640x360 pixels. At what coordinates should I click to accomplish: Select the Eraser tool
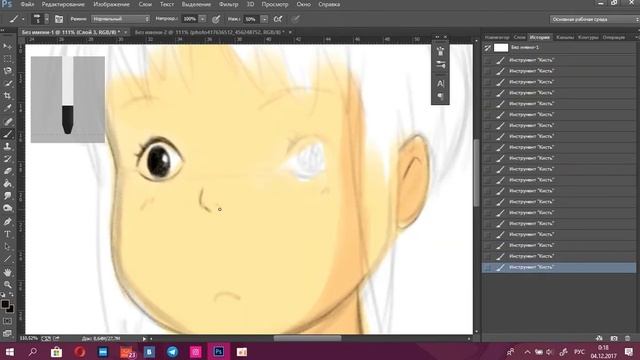(7, 171)
